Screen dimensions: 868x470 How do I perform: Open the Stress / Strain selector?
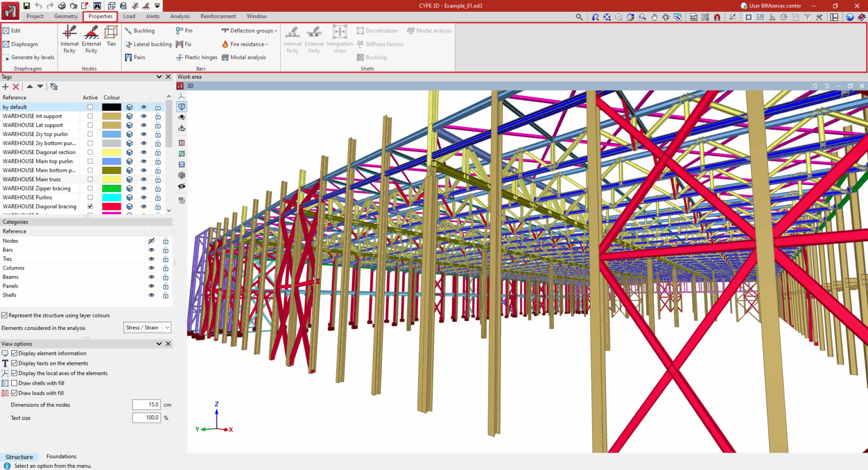(x=147, y=327)
